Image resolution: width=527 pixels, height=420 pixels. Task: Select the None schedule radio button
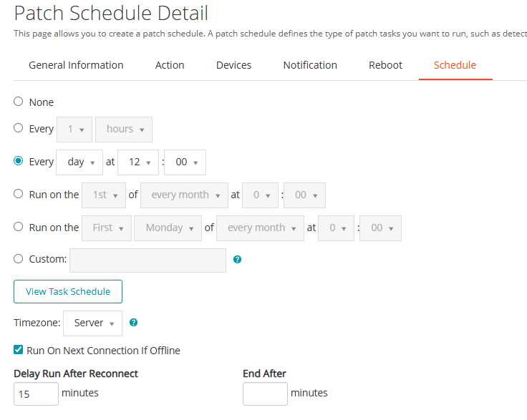(19, 102)
